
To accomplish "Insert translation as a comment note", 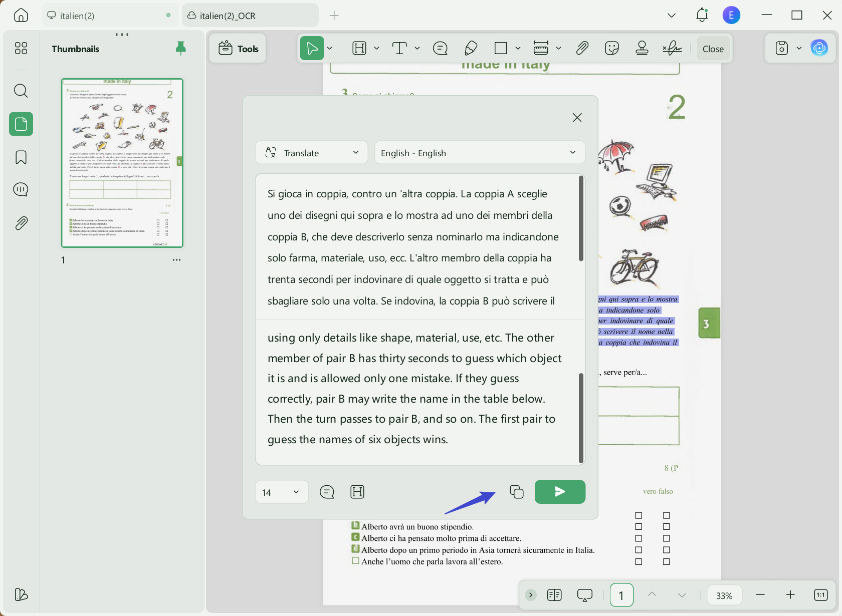I will tap(327, 492).
